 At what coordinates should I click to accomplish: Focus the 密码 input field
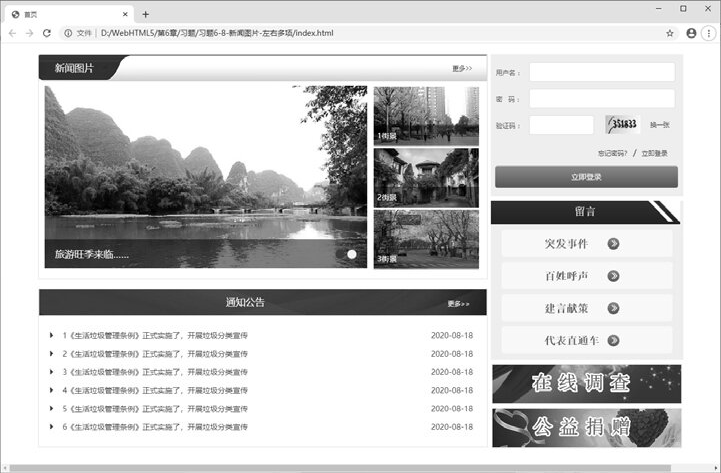pos(602,98)
